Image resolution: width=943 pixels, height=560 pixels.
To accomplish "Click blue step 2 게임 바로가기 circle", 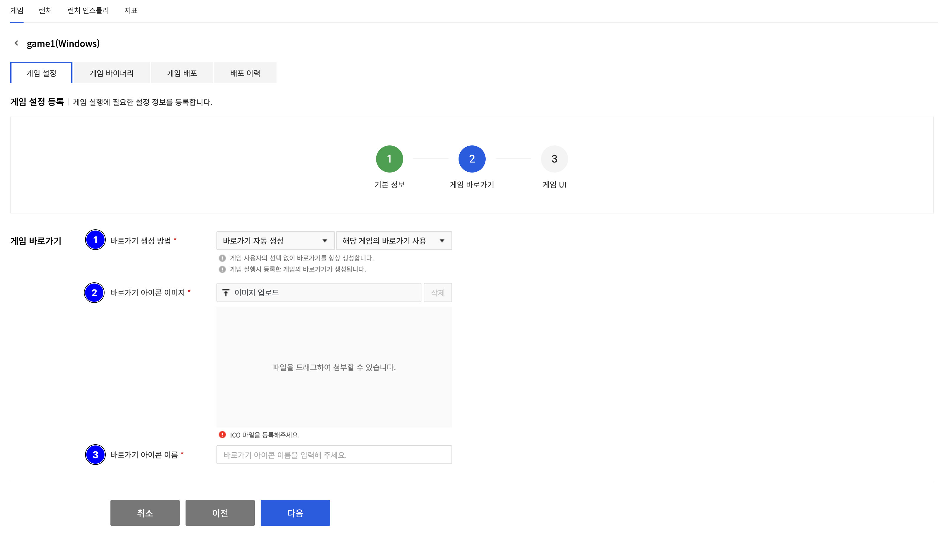I will [471, 159].
